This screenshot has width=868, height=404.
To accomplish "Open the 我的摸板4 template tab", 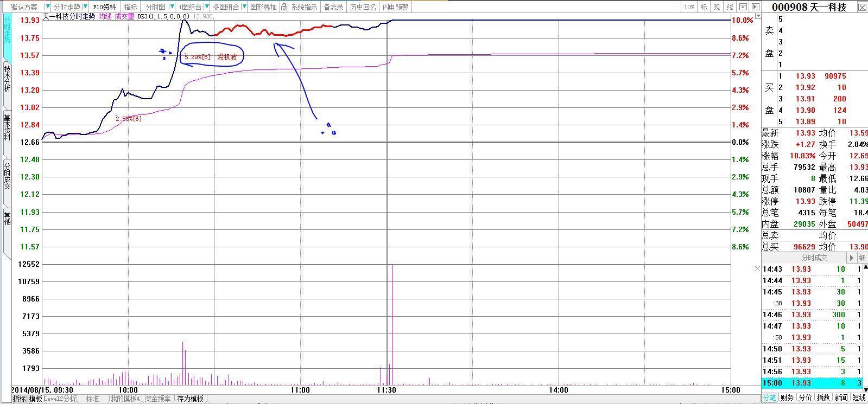I will click(x=125, y=399).
